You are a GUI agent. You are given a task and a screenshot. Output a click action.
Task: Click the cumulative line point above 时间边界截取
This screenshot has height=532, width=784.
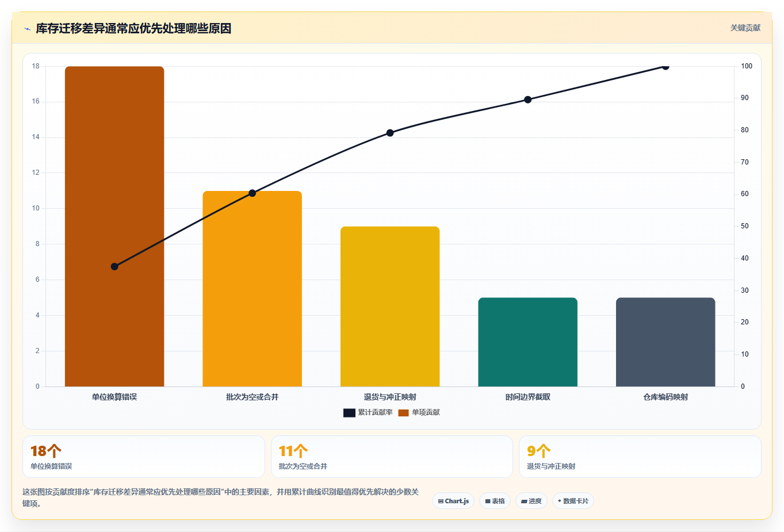click(527, 99)
